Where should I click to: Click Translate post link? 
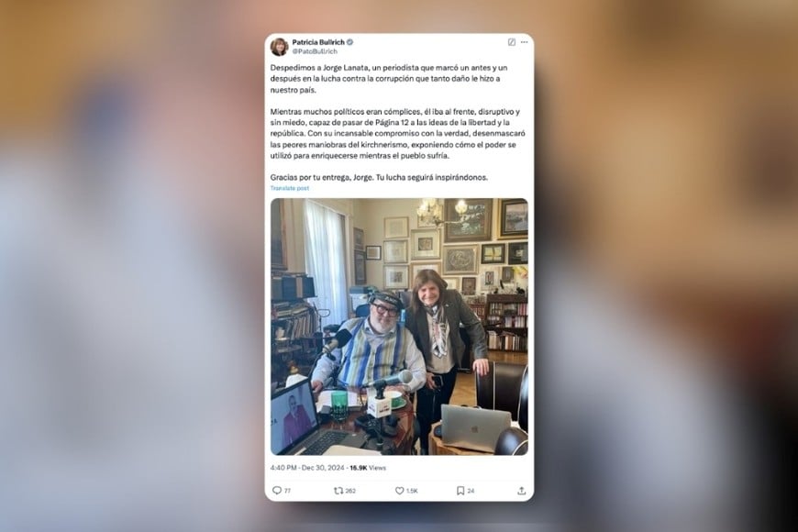290,188
